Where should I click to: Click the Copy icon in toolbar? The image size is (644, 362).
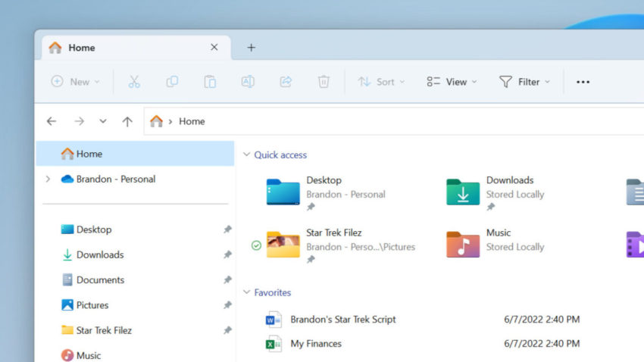point(172,82)
